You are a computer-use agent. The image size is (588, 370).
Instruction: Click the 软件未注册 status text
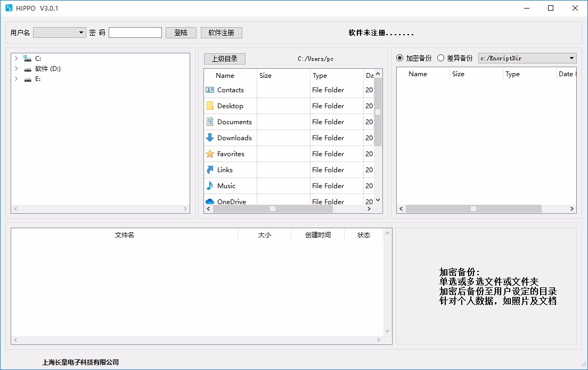pos(381,33)
